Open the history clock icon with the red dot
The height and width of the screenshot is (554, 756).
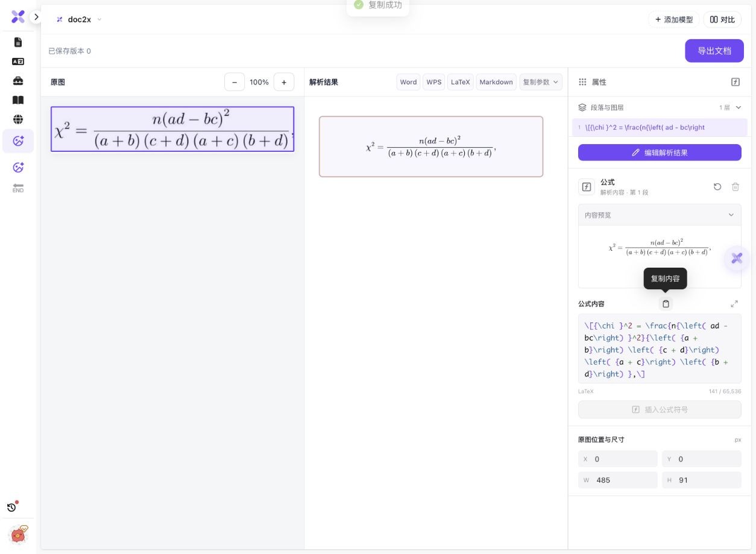click(x=12, y=507)
